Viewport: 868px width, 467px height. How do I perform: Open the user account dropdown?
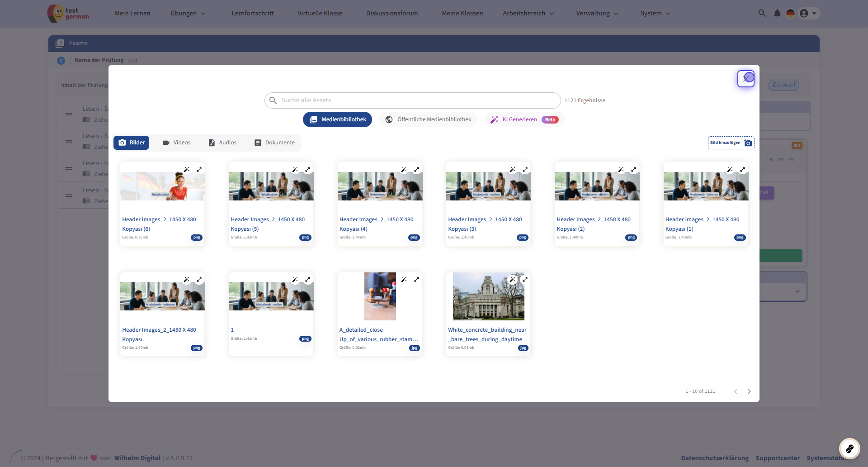click(808, 13)
